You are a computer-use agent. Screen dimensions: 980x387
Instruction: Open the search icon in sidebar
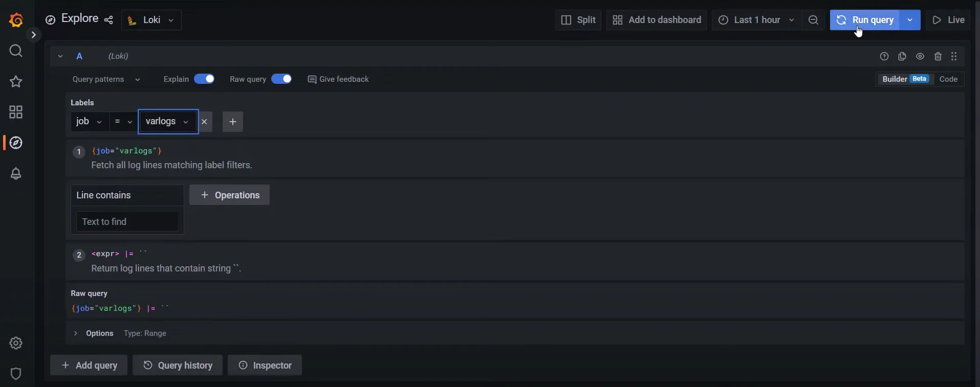[16, 51]
